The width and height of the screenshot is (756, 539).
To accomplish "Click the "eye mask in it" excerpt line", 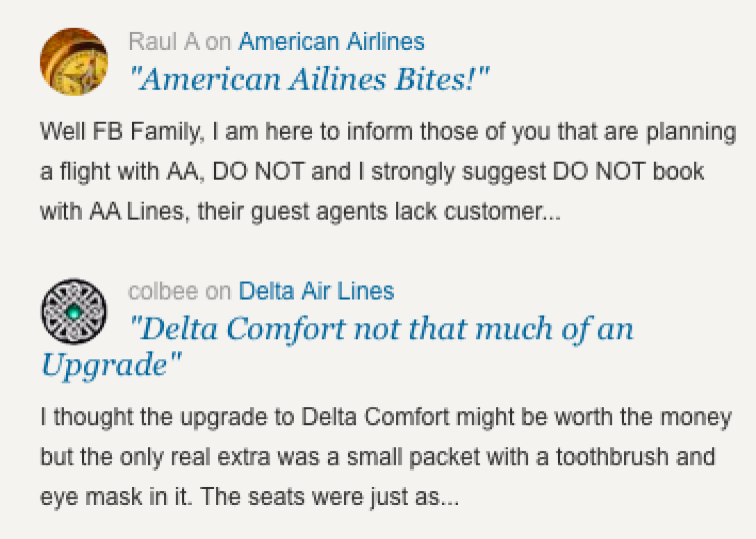I will (249, 497).
